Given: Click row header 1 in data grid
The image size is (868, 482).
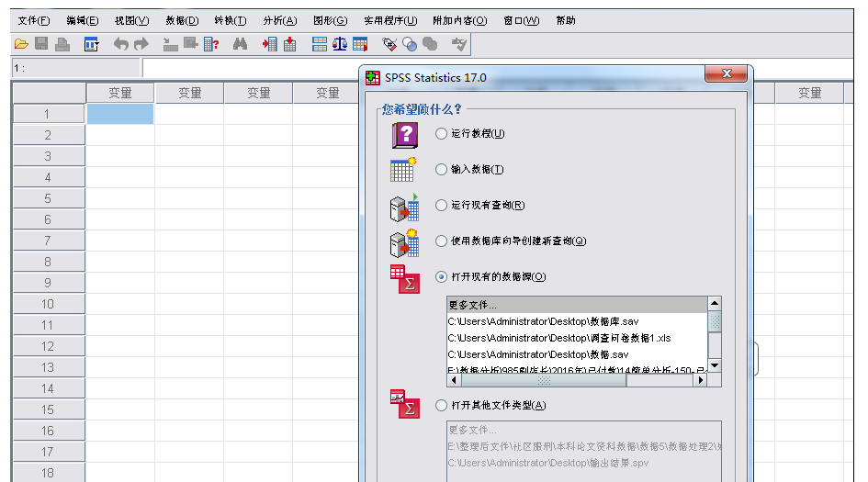Looking at the screenshot, I should pyautogui.click(x=48, y=114).
